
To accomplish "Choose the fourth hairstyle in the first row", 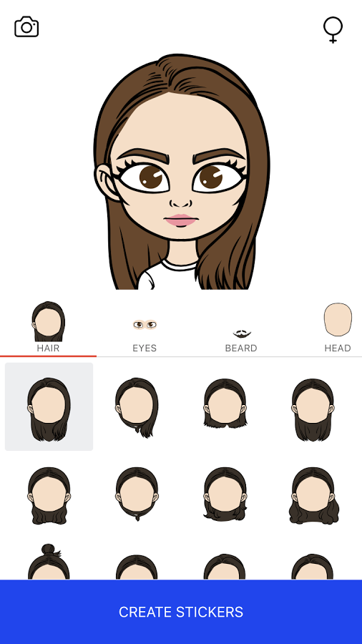I will pos(313,409).
